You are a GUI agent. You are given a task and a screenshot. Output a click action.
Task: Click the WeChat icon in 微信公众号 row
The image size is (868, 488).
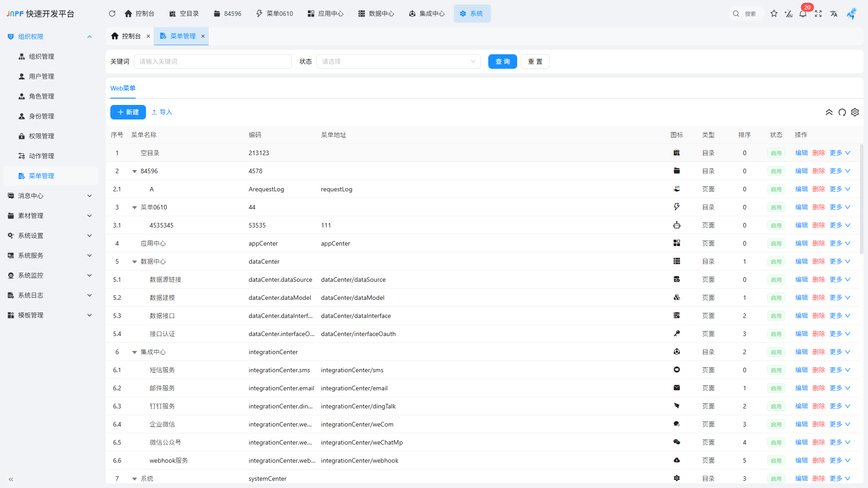click(x=677, y=442)
